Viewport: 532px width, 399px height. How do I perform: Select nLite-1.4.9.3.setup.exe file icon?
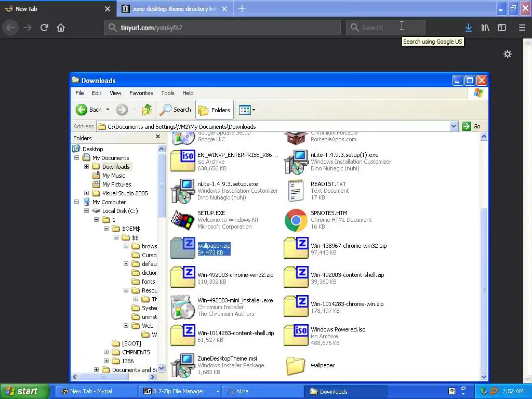tap(183, 191)
